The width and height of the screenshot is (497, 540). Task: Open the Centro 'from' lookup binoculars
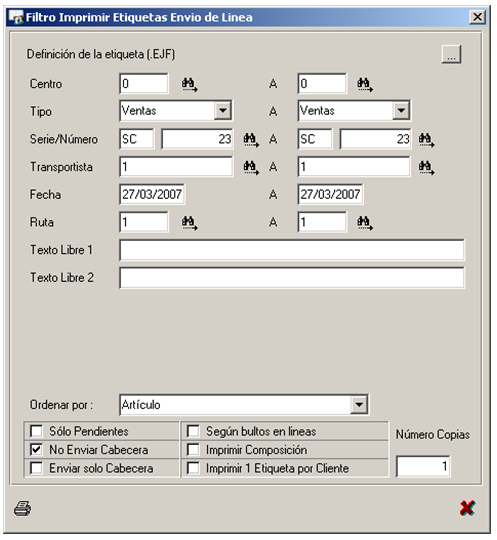(189, 84)
